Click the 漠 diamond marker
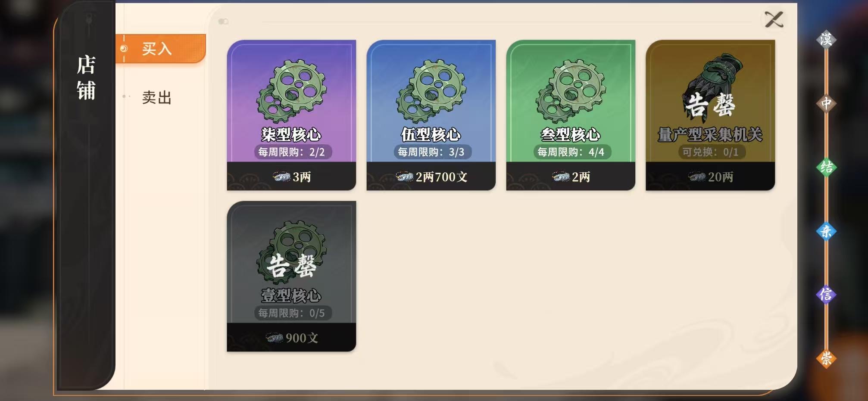The image size is (868, 401). pyautogui.click(x=826, y=40)
